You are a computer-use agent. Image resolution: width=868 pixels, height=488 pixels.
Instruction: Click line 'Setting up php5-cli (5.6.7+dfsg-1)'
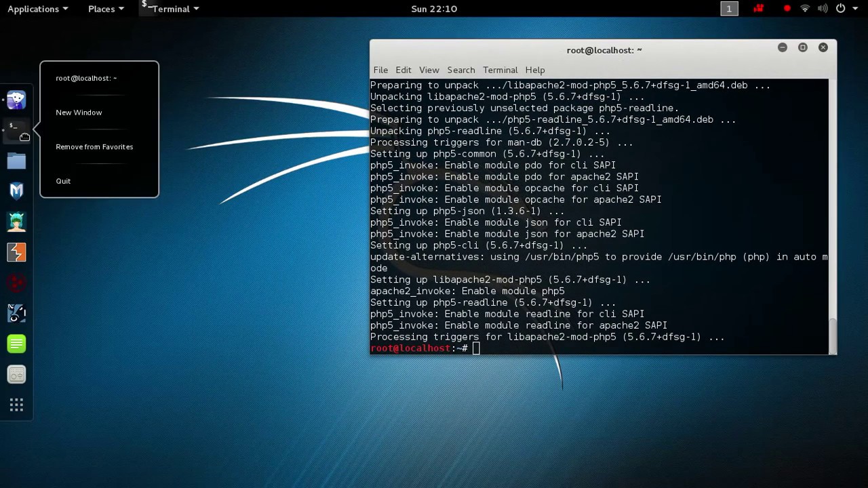479,245
